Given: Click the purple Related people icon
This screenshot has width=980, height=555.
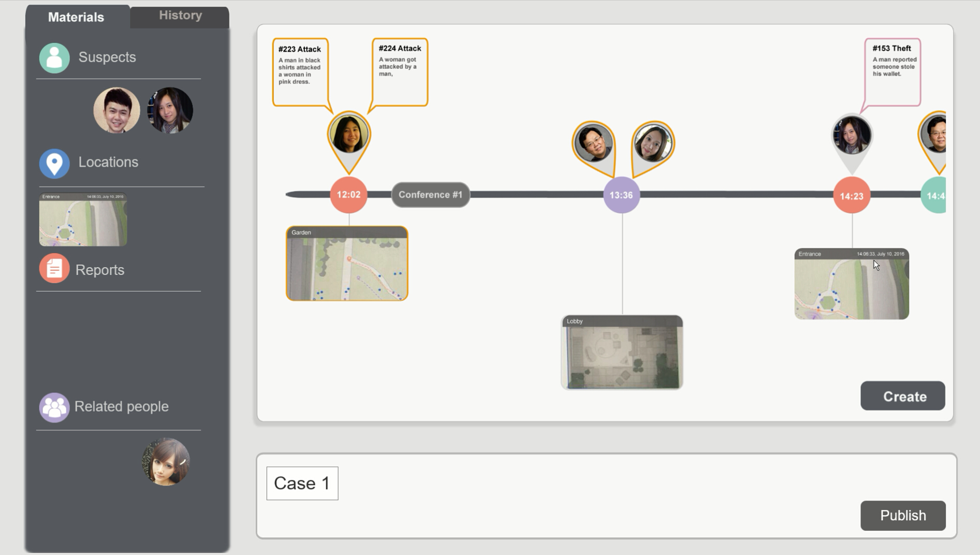Looking at the screenshot, I should [x=54, y=407].
